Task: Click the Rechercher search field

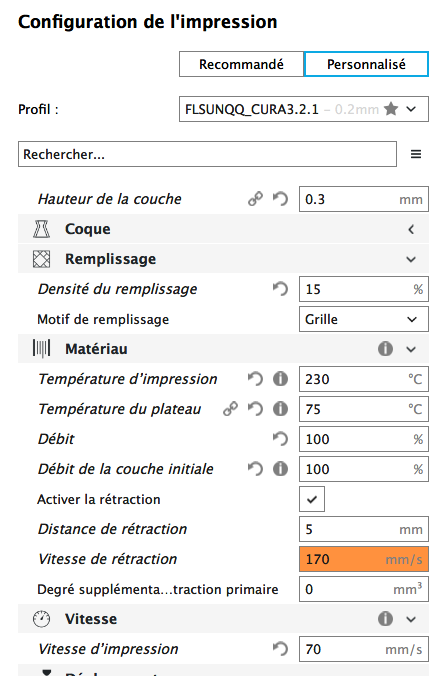Action: click(x=207, y=154)
